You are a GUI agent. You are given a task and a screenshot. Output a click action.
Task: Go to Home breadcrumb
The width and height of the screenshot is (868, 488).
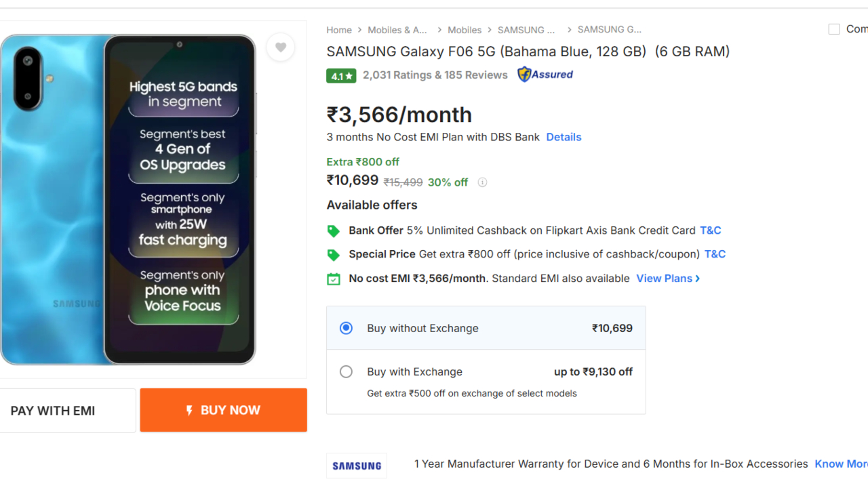tap(339, 30)
